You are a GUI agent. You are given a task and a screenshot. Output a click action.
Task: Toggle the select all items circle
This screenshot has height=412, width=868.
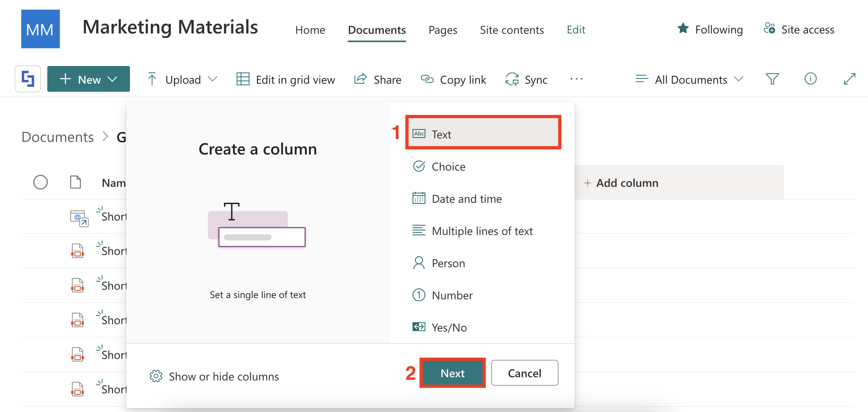pos(41,183)
